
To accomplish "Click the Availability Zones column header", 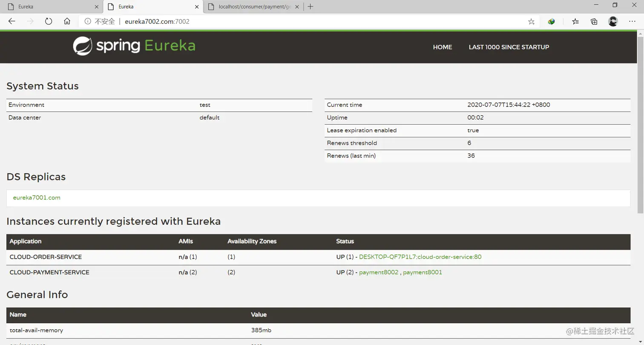I will point(252,241).
